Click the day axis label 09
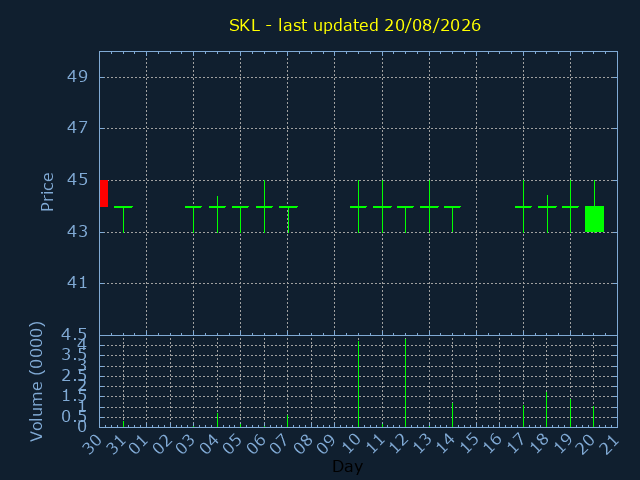The image size is (640, 480). click(x=327, y=444)
